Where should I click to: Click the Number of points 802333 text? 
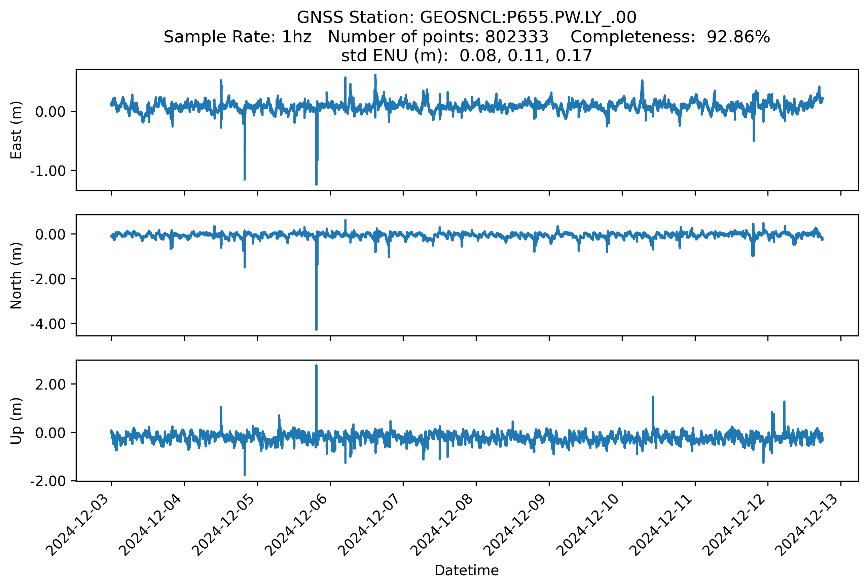click(x=438, y=37)
